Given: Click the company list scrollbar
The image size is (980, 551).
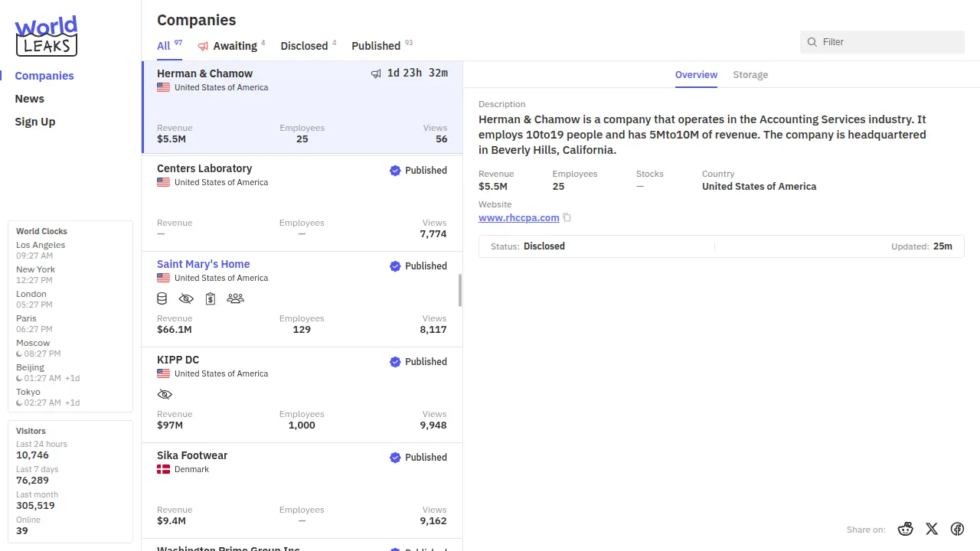Looking at the screenshot, I should (459, 291).
